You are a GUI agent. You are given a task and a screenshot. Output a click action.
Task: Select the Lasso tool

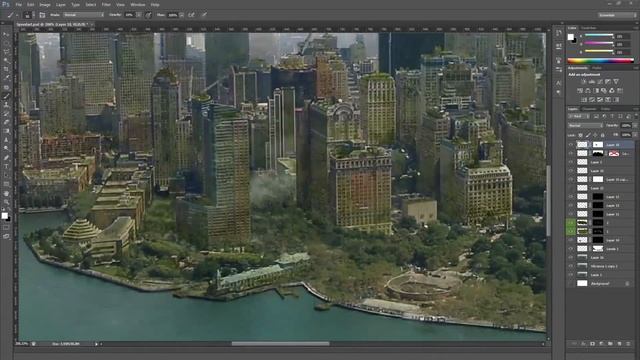click(x=7, y=52)
